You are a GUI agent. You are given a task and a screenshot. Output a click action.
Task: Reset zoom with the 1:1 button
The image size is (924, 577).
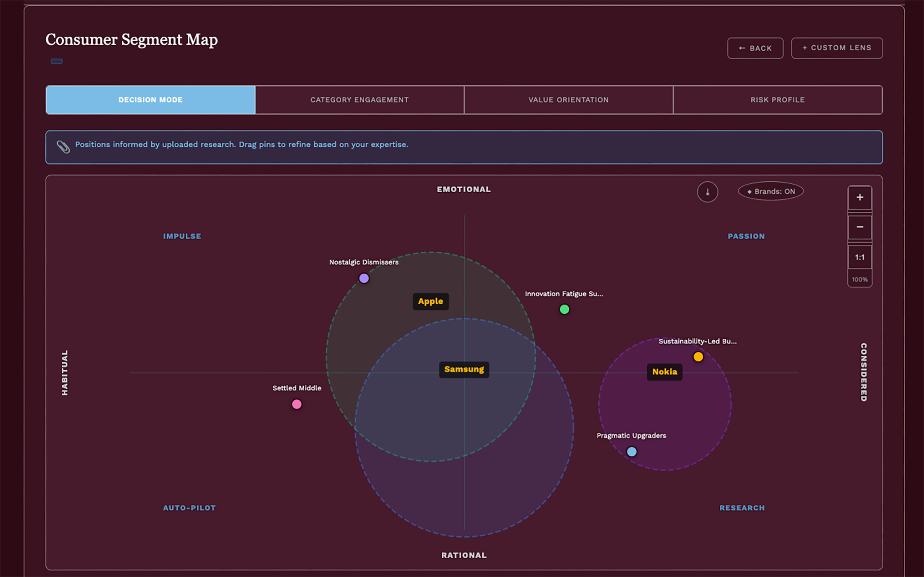coord(860,257)
